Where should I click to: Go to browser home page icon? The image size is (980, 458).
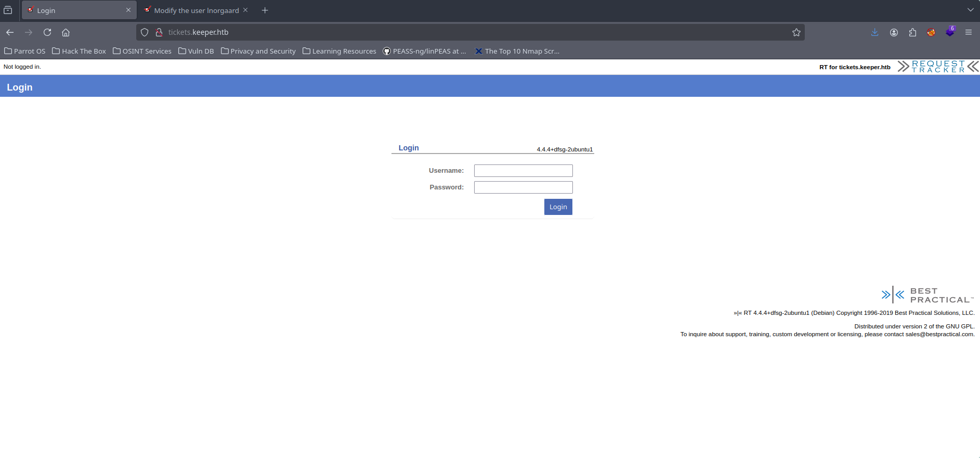[x=66, y=32]
